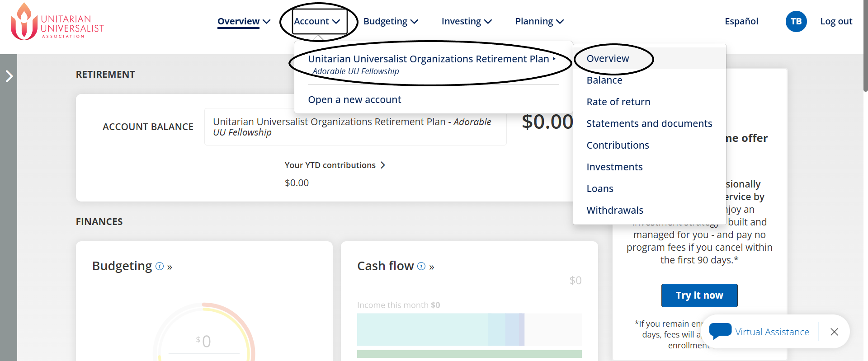Select Withdrawals in the account submenu

615,211
